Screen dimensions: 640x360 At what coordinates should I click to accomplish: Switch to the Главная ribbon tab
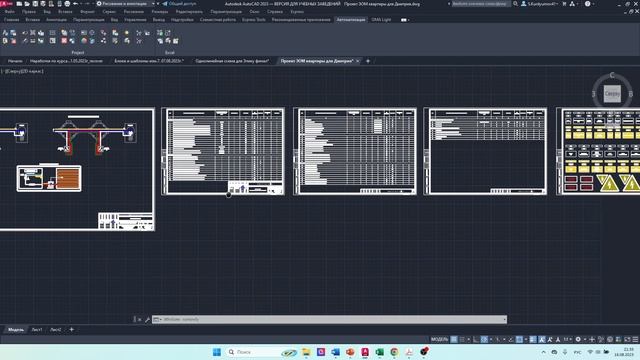click(x=11, y=20)
